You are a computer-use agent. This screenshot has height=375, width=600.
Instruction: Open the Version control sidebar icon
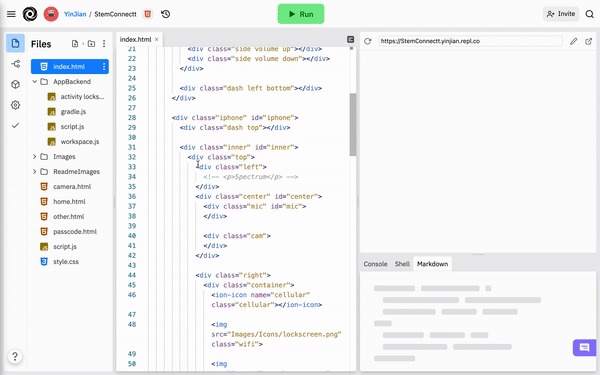coord(15,64)
